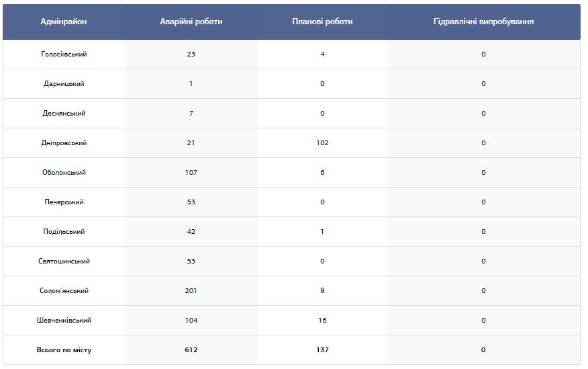The image size is (588, 369).
Task: Select the Печерський district name cell
Action: 64,202
